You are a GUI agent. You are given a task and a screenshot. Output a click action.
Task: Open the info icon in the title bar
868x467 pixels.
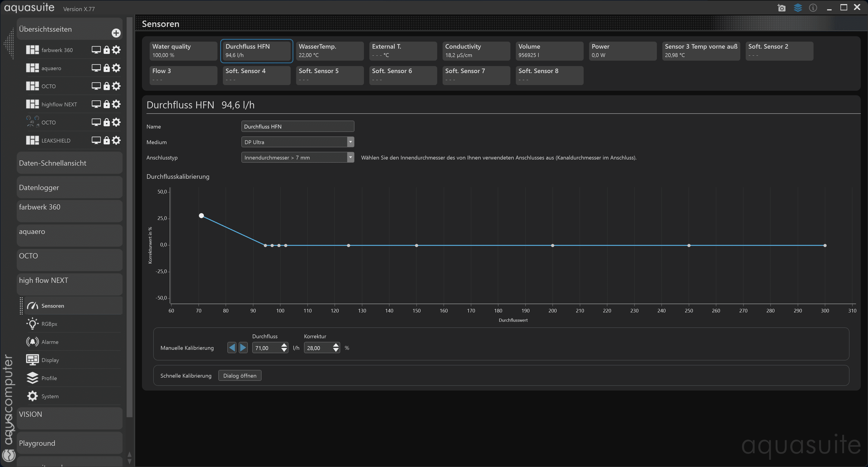[x=813, y=8]
